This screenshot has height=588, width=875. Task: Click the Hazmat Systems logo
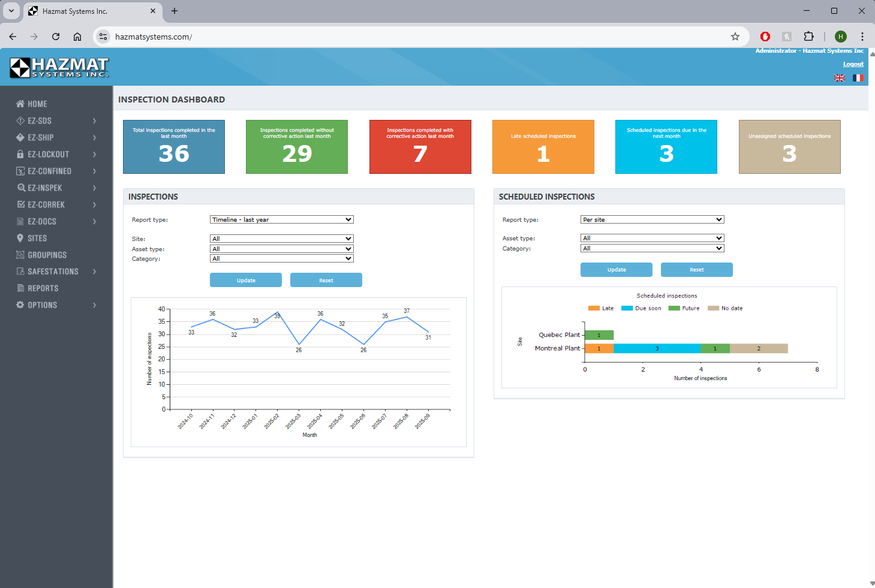point(59,68)
